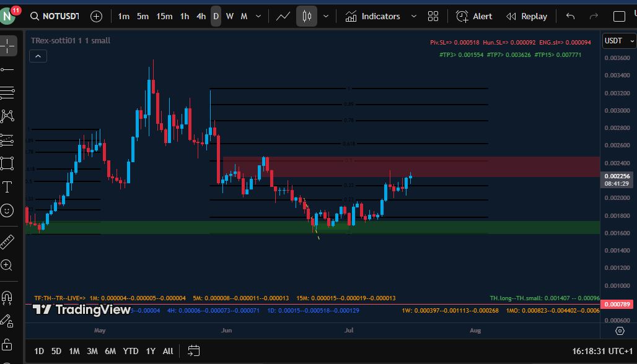Switch to the 1m timeframe

(x=123, y=16)
